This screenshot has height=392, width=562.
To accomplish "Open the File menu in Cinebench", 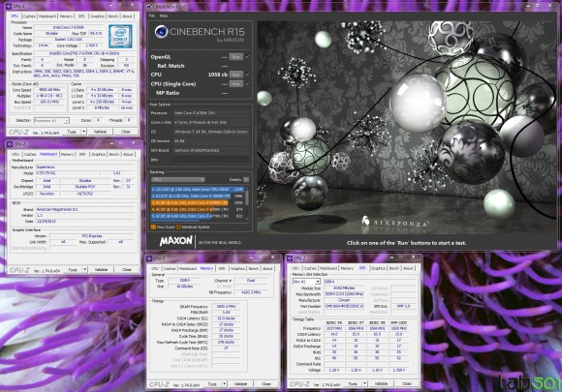I will click(x=152, y=15).
